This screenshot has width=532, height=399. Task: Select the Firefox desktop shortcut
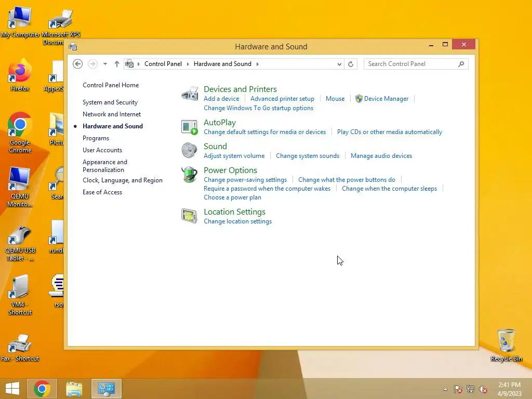[20, 75]
